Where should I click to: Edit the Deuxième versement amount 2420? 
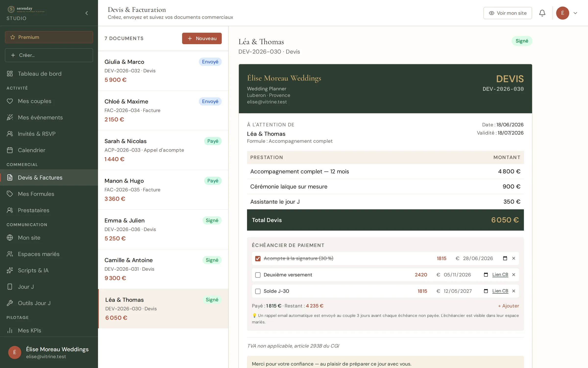coord(421,275)
